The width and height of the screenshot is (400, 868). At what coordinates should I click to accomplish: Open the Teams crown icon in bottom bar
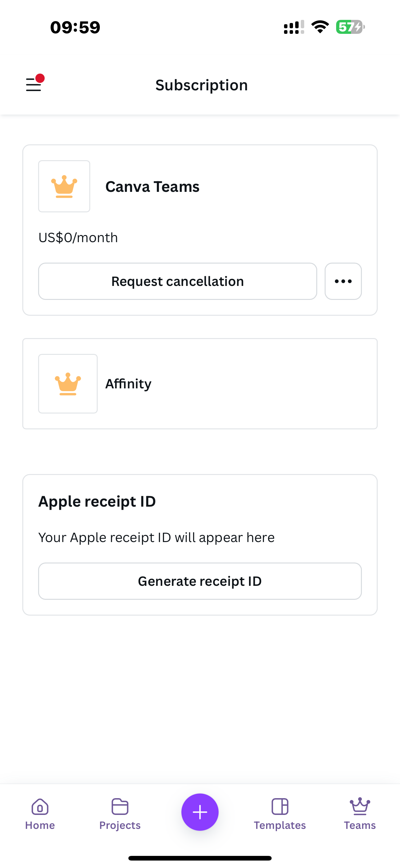[x=360, y=807]
